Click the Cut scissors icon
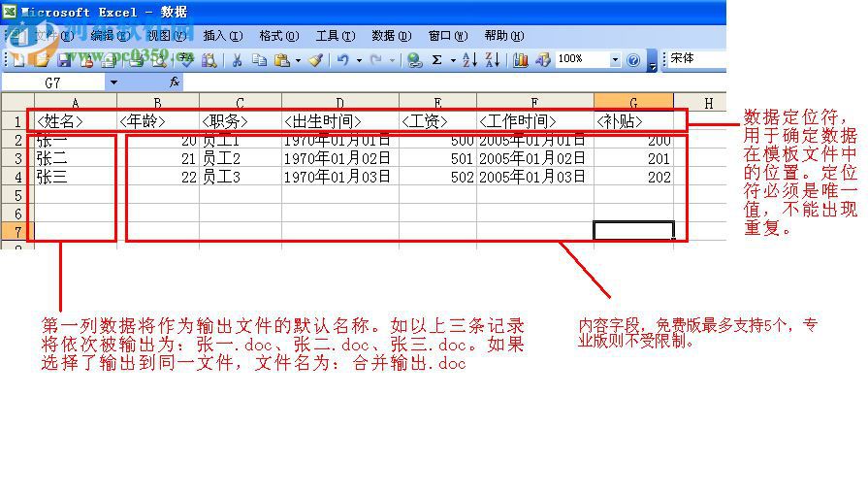868x495 pixels. [x=237, y=59]
